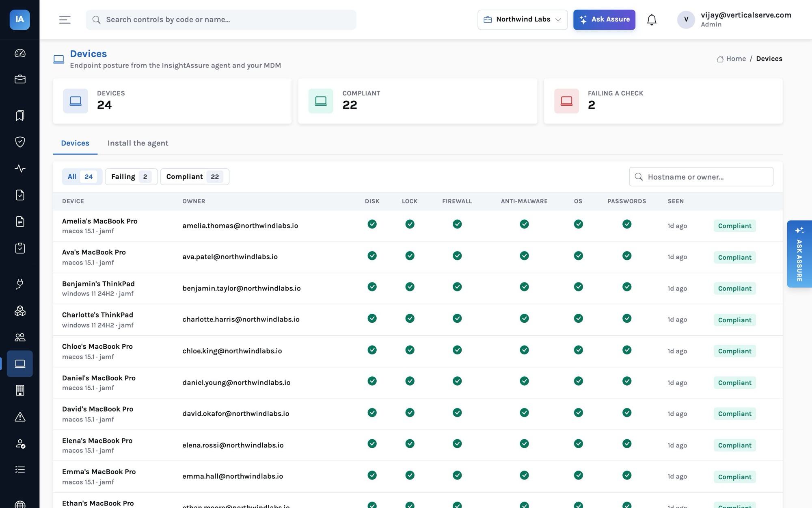Click the briefcase icon in sidebar

click(20, 79)
